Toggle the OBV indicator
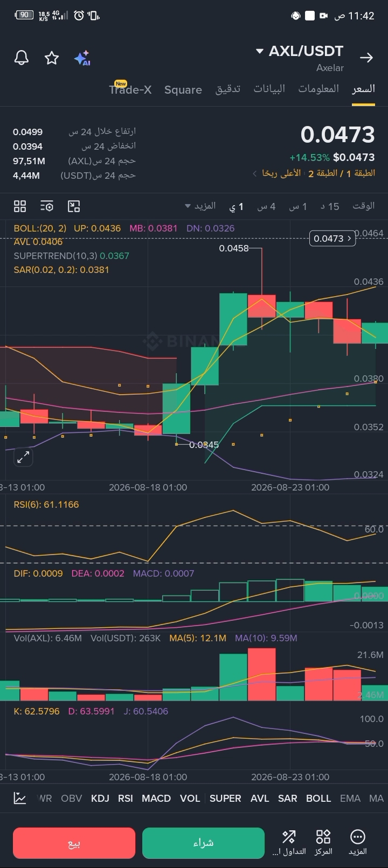388x868 pixels. tap(72, 799)
